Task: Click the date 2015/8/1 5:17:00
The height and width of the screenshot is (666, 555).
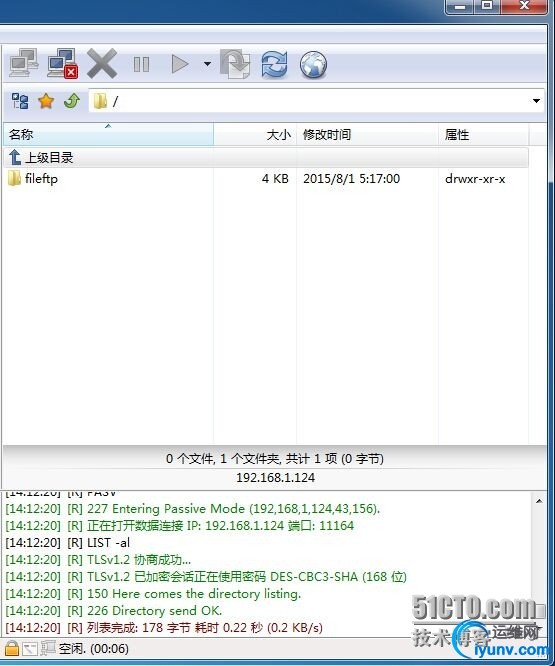Action: point(352,178)
